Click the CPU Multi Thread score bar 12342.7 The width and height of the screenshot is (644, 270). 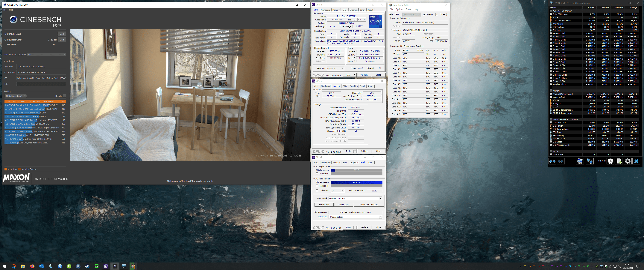pyautogui.click(x=356, y=182)
